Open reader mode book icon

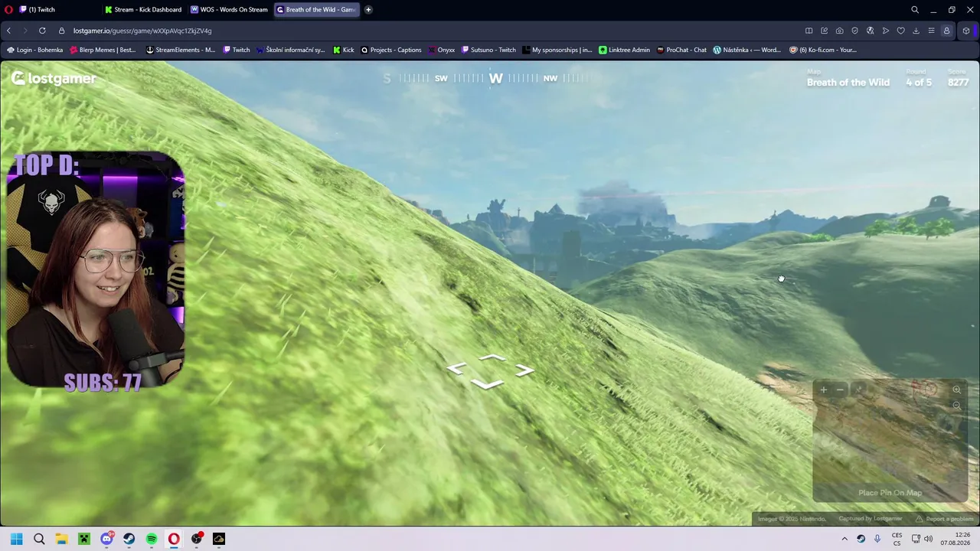[x=808, y=31]
